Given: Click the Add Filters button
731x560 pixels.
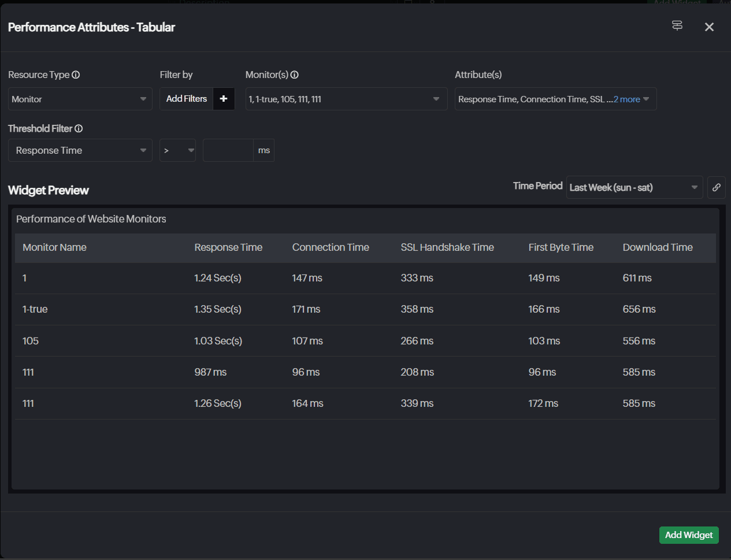Looking at the screenshot, I should (x=187, y=99).
